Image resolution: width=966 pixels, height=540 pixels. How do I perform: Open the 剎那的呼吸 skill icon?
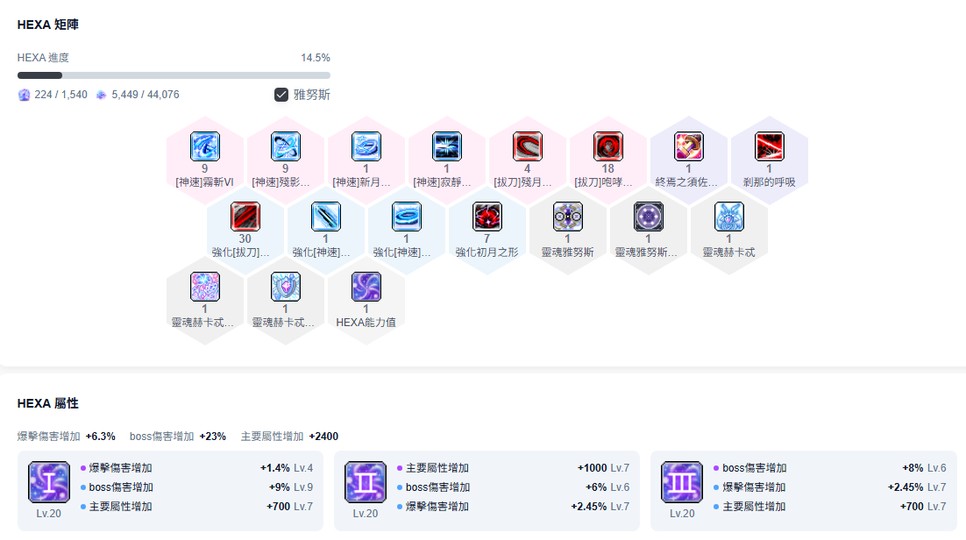[769, 147]
